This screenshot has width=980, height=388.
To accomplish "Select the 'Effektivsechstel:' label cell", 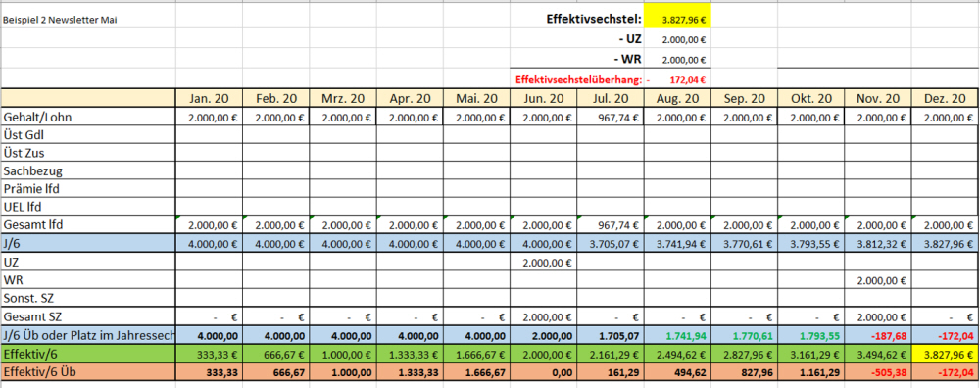I will point(593,19).
